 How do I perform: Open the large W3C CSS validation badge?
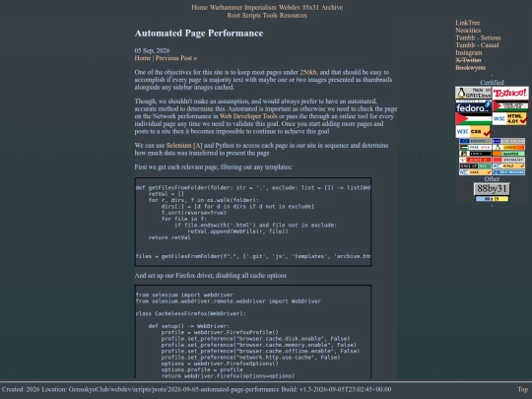pos(473,132)
